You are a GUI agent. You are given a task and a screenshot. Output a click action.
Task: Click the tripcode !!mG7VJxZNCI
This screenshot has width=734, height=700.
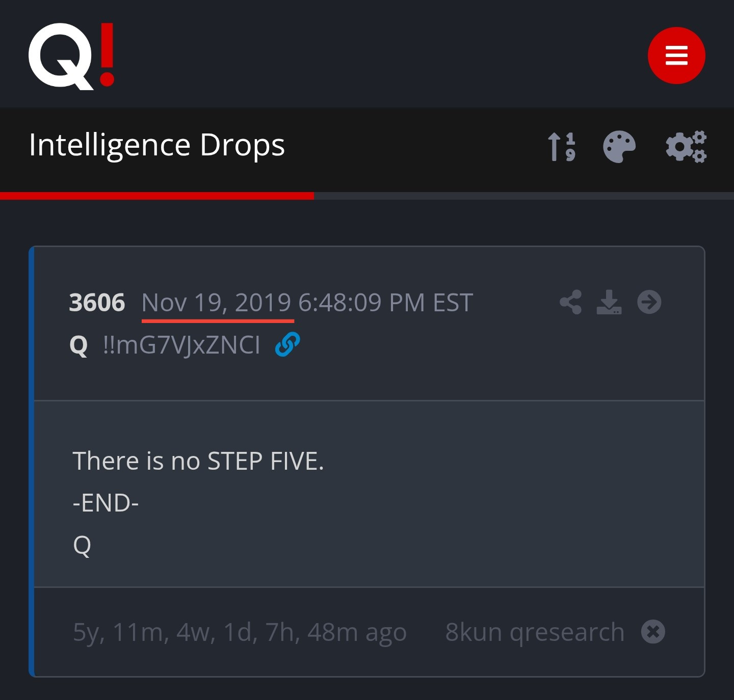[x=181, y=345]
